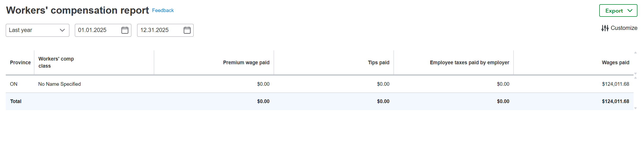
Task: Click the $124,011.68 amount in the ON row
Action: [615, 84]
